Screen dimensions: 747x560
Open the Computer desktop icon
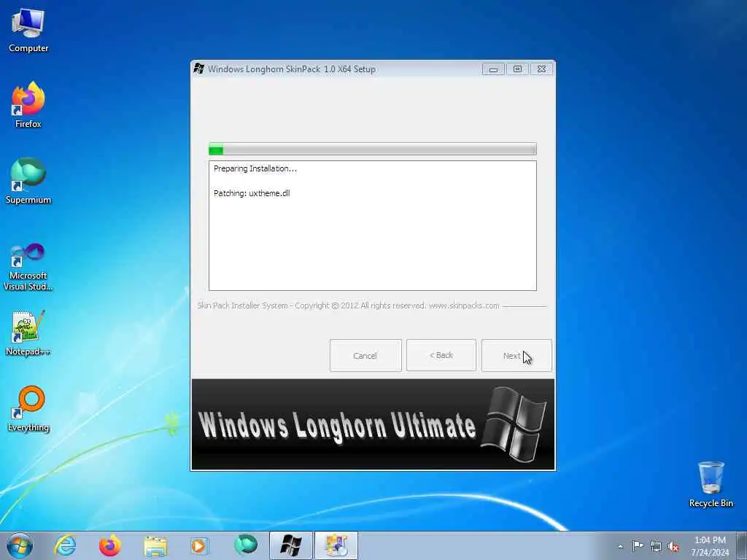(28, 31)
